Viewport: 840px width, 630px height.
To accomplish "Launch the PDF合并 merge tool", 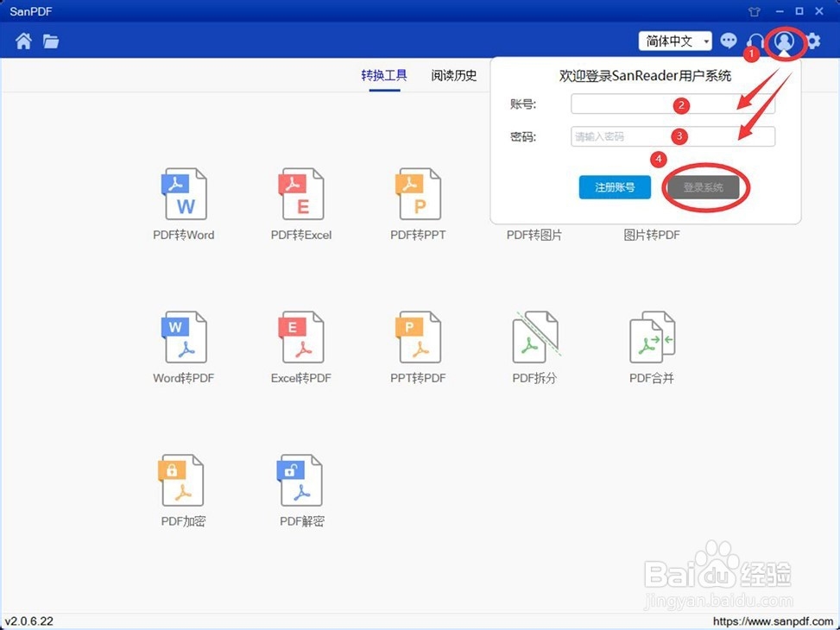I will tap(652, 347).
